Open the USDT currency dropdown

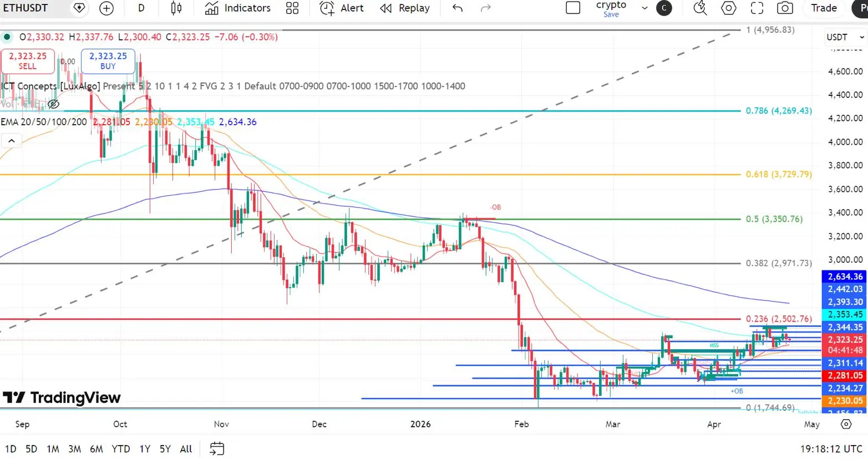pos(845,37)
